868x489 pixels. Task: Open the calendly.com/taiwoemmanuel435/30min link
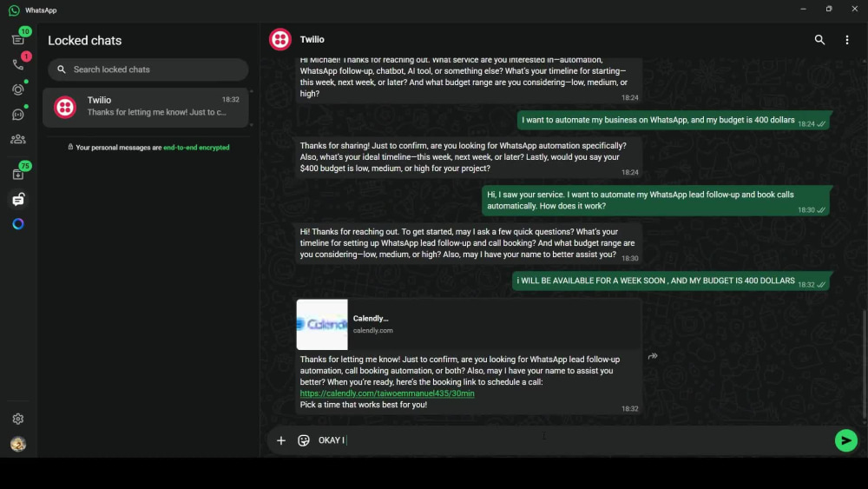tap(387, 393)
